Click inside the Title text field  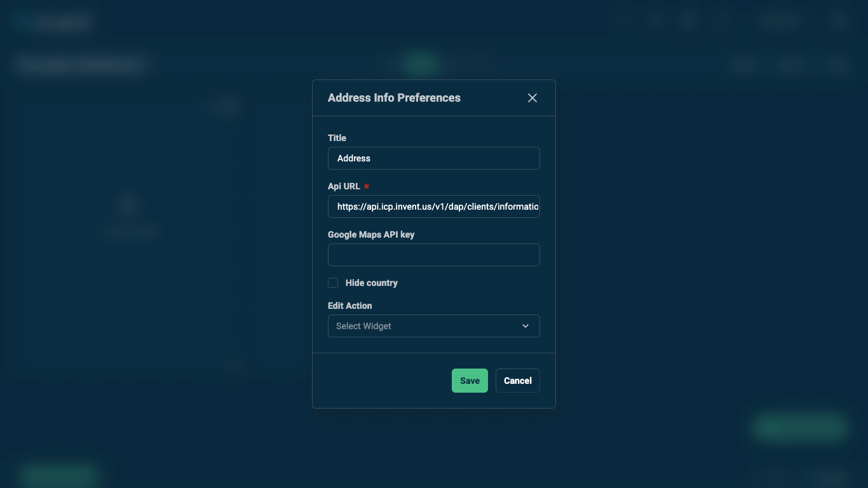(x=434, y=158)
